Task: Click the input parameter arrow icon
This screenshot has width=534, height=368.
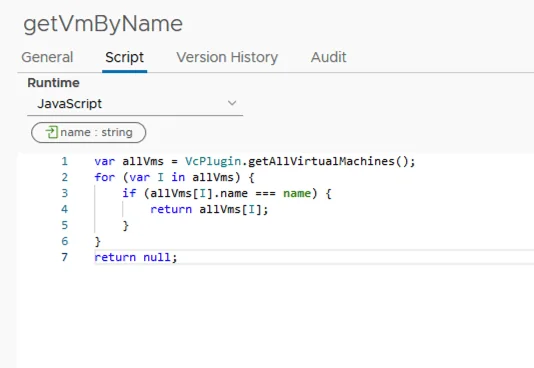Action: [x=51, y=132]
